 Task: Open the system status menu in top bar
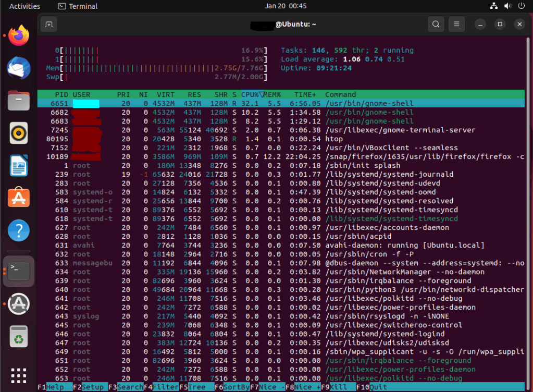[507, 6]
